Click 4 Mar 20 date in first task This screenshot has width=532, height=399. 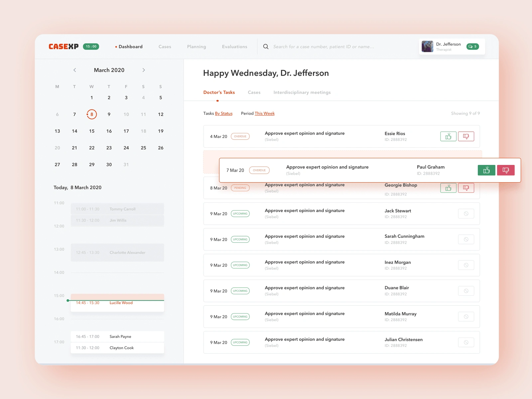[218, 137]
